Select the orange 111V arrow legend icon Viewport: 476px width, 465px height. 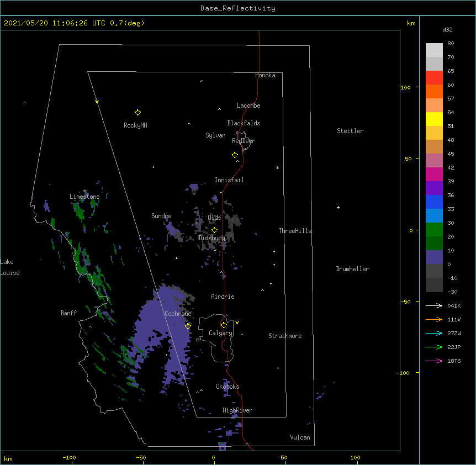coord(434,319)
